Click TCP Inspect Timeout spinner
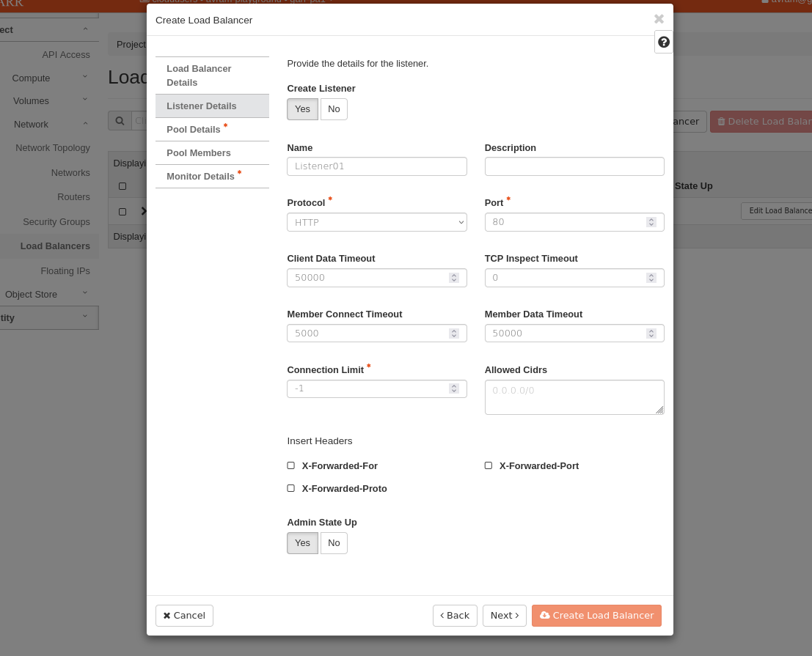Viewport: 812px width, 656px height. pyautogui.click(x=651, y=278)
